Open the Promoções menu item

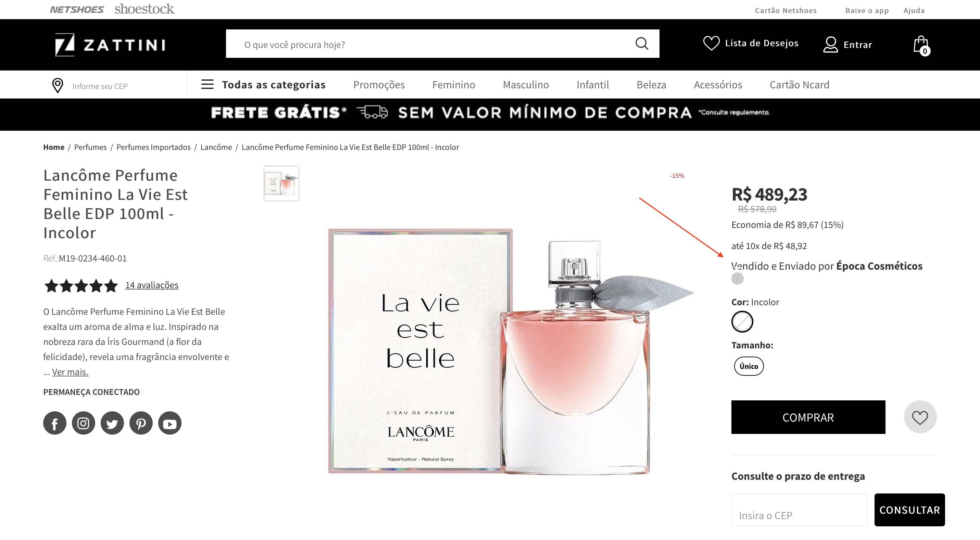(x=379, y=85)
